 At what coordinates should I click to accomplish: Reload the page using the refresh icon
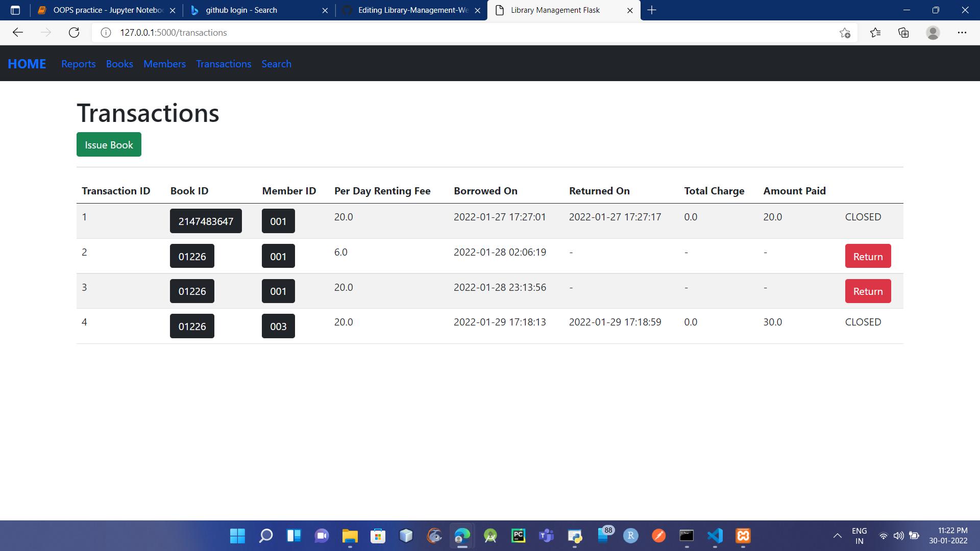pyautogui.click(x=74, y=32)
